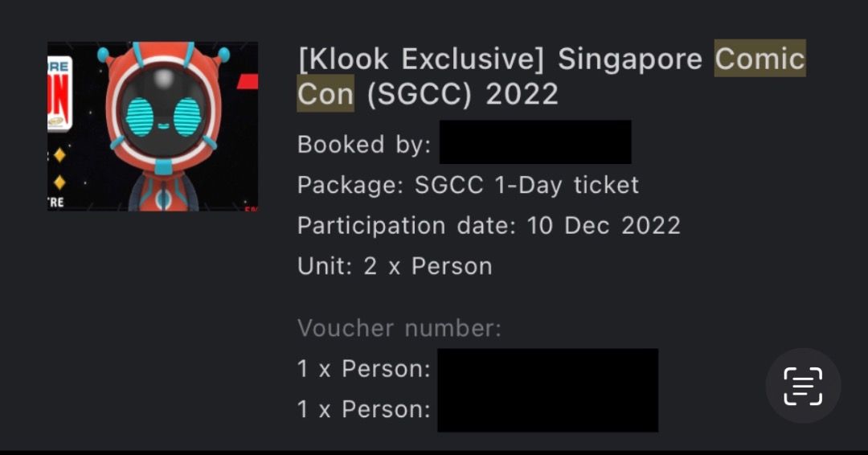Click the second "1 x Person:" label

pos(363,409)
